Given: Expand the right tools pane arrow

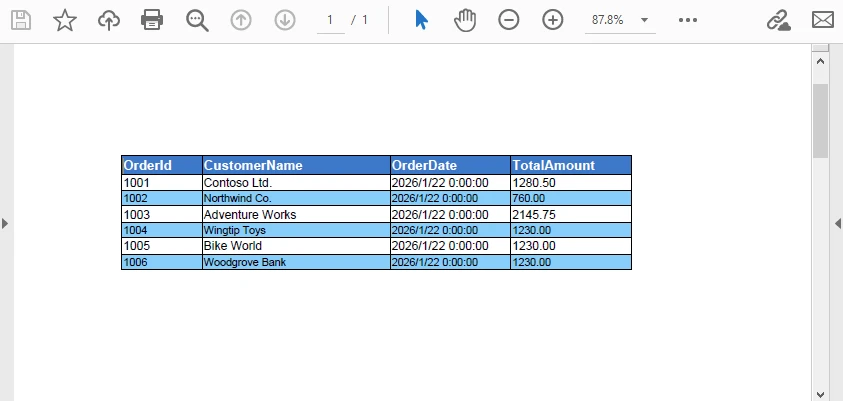Looking at the screenshot, I should click(x=838, y=223).
